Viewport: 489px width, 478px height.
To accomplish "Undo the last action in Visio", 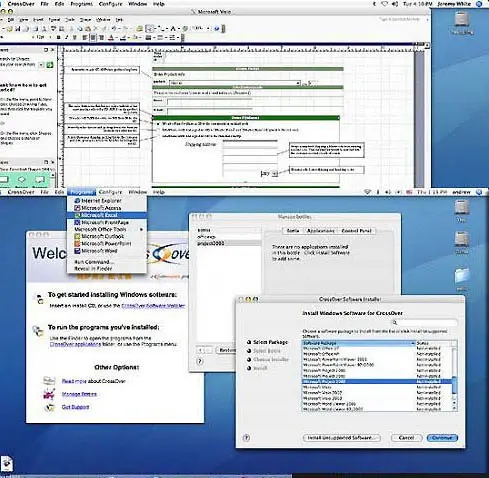I will coord(114,29).
